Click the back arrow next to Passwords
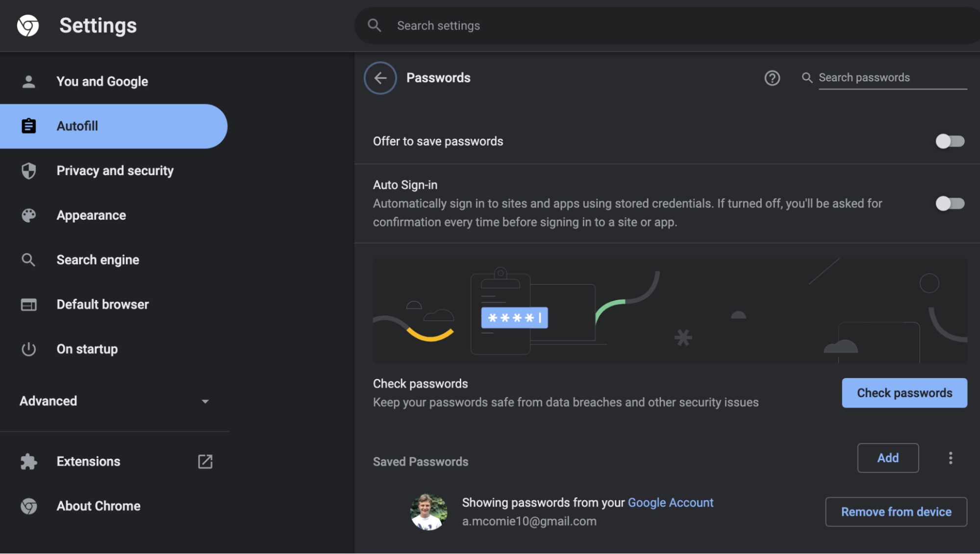 [x=380, y=78]
